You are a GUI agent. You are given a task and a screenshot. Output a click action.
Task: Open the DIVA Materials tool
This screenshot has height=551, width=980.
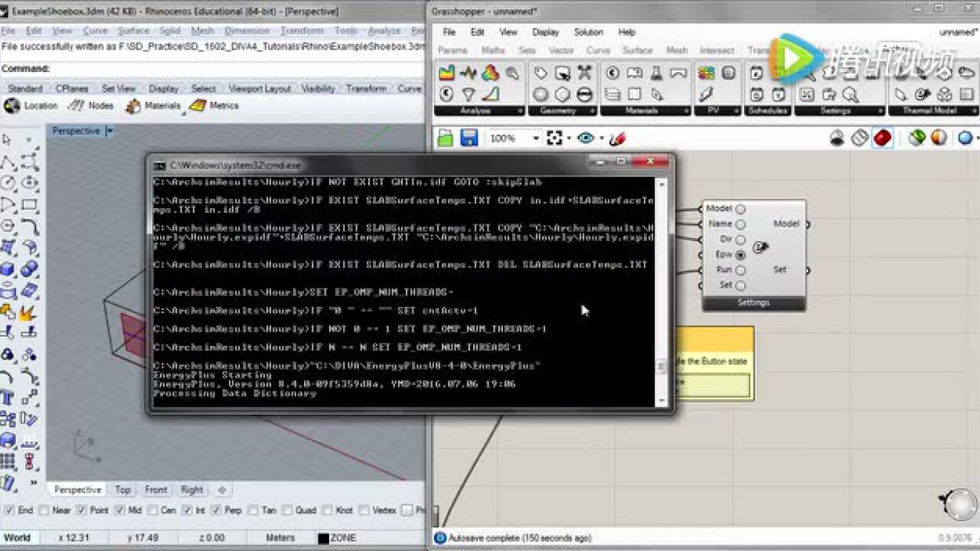pos(153,106)
